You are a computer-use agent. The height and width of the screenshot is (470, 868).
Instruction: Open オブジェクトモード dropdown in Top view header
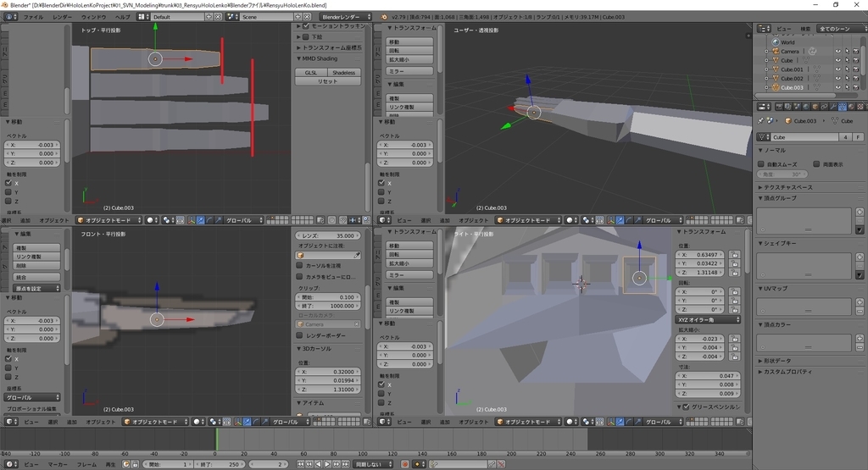coord(108,220)
